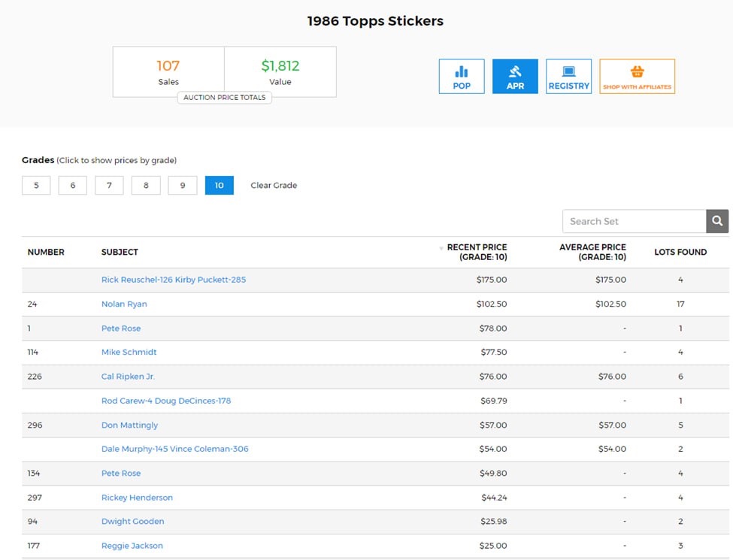Click the $78.00 recent price cell
Screen dimensions: 733x560
coord(493,328)
